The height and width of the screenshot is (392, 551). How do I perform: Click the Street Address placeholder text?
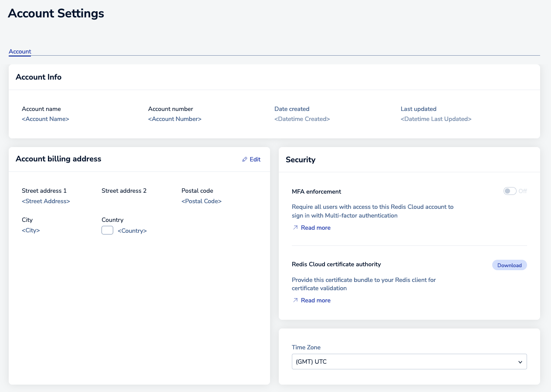coord(46,201)
